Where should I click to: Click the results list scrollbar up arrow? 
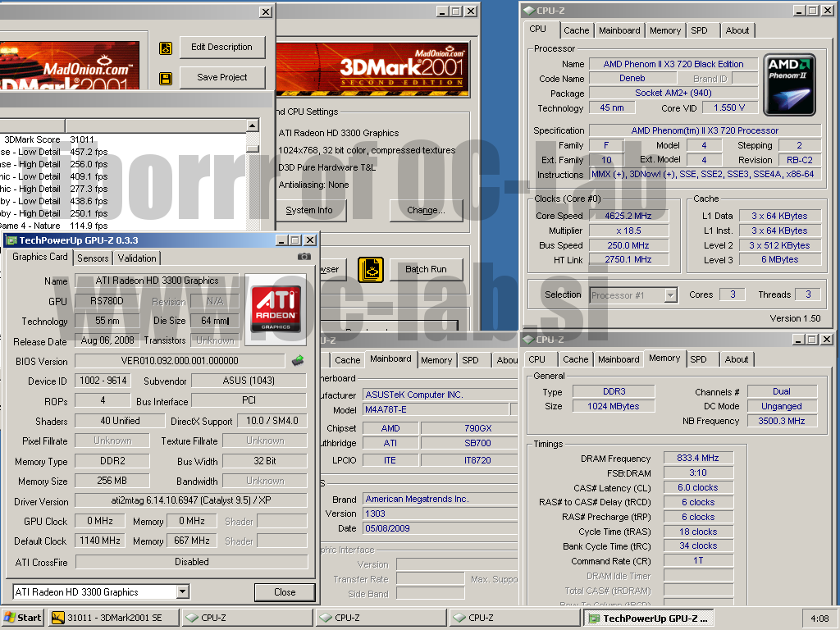(253, 126)
